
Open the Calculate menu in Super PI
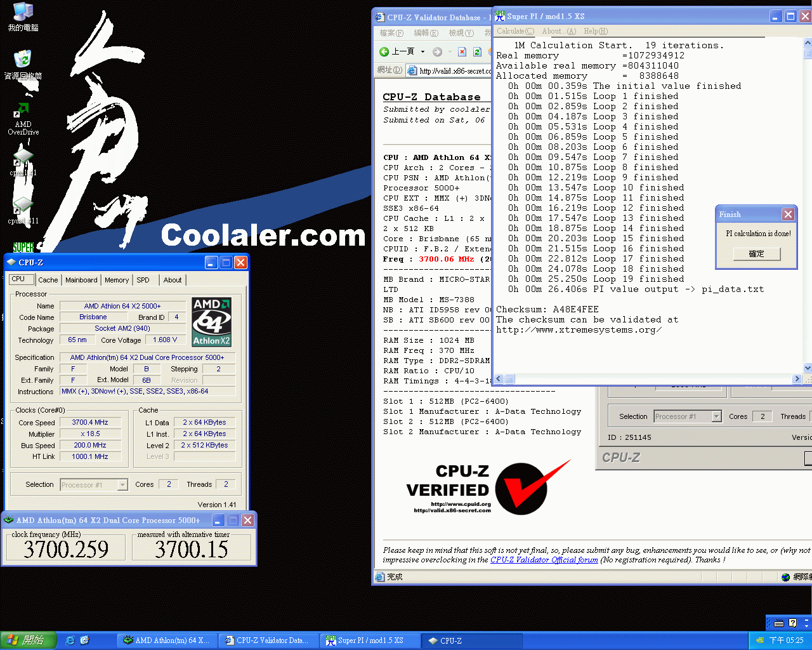pyautogui.click(x=515, y=31)
